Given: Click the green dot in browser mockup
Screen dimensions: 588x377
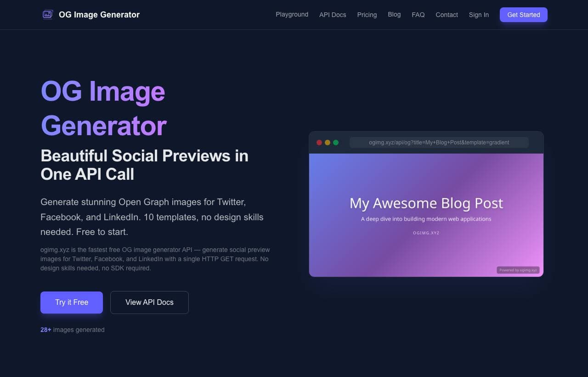Looking at the screenshot, I should click(x=336, y=143).
